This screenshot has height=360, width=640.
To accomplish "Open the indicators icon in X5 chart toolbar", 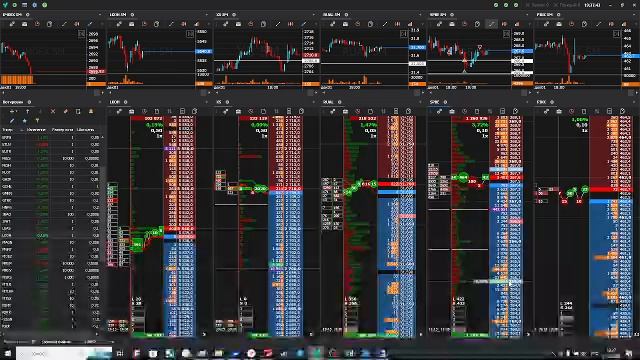I will (303, 24).
